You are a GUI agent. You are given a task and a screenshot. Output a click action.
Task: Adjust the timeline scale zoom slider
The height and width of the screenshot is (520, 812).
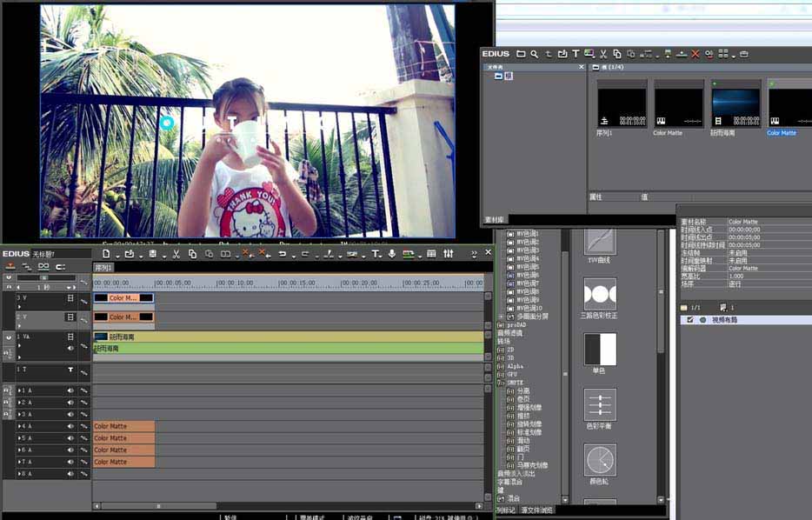[x=45, y=277]
